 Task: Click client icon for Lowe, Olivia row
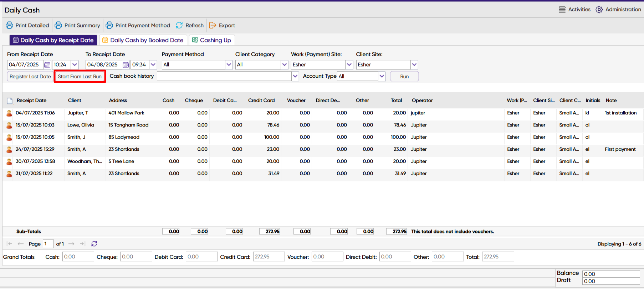[9, 125]
